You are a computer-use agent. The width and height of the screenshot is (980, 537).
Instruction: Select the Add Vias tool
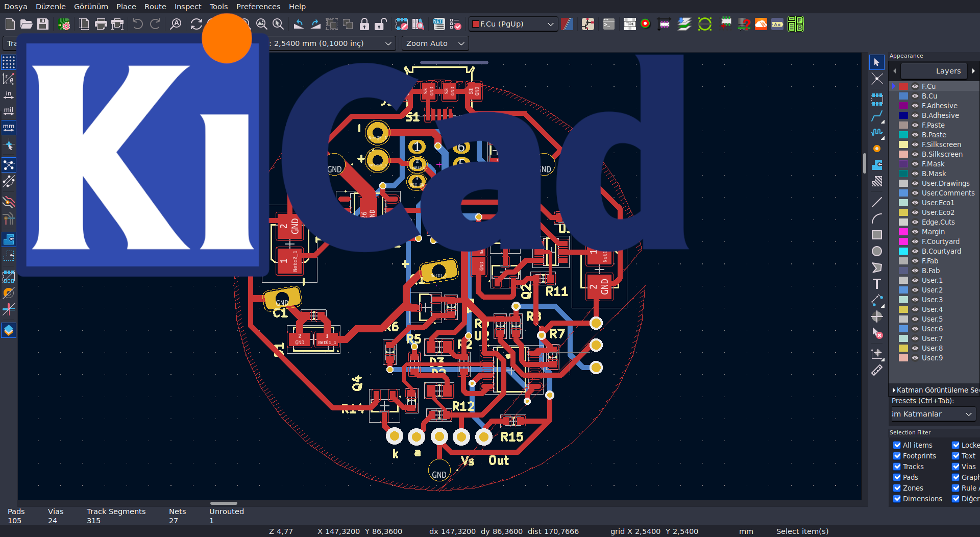pyautogui.click(x=877, y=149)
